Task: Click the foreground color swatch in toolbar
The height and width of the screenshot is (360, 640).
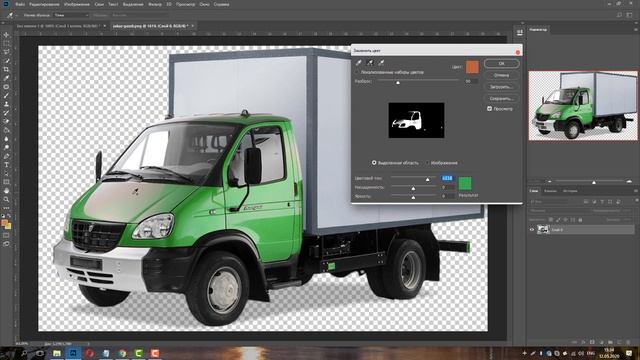Action: tap(5, 223)
